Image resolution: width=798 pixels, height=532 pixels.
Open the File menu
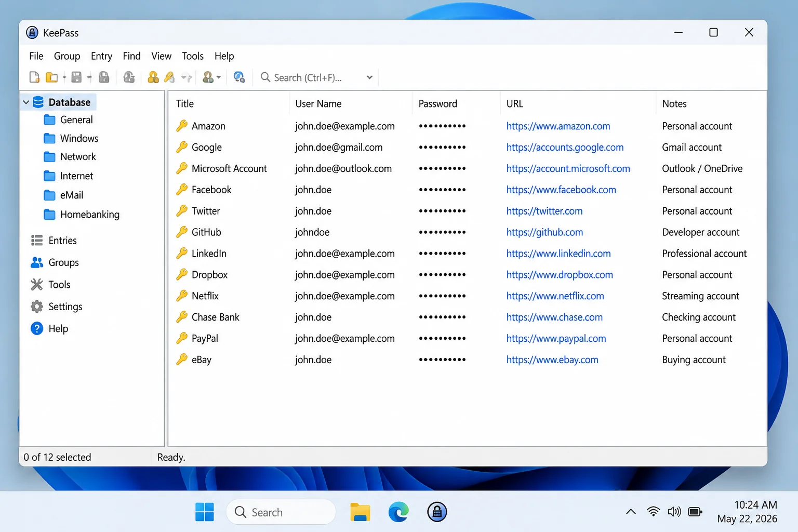point(36,56)
